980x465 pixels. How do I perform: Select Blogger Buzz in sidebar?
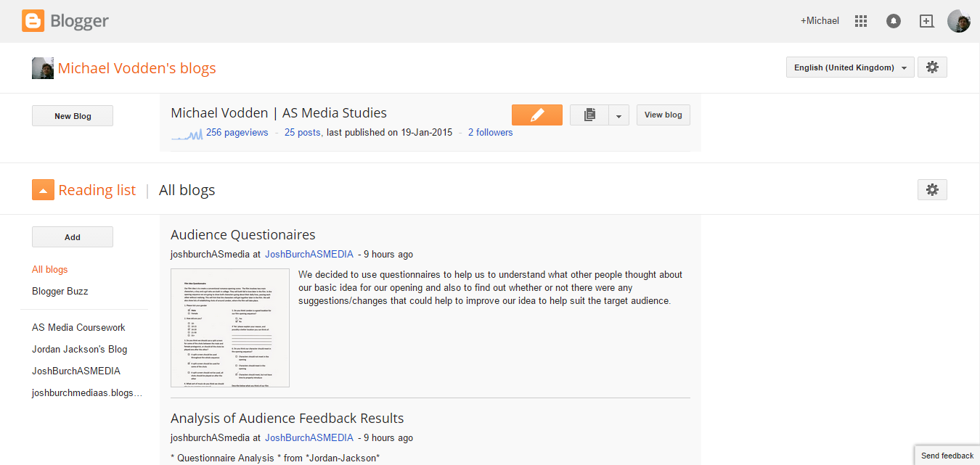click(x=60, y=291)
